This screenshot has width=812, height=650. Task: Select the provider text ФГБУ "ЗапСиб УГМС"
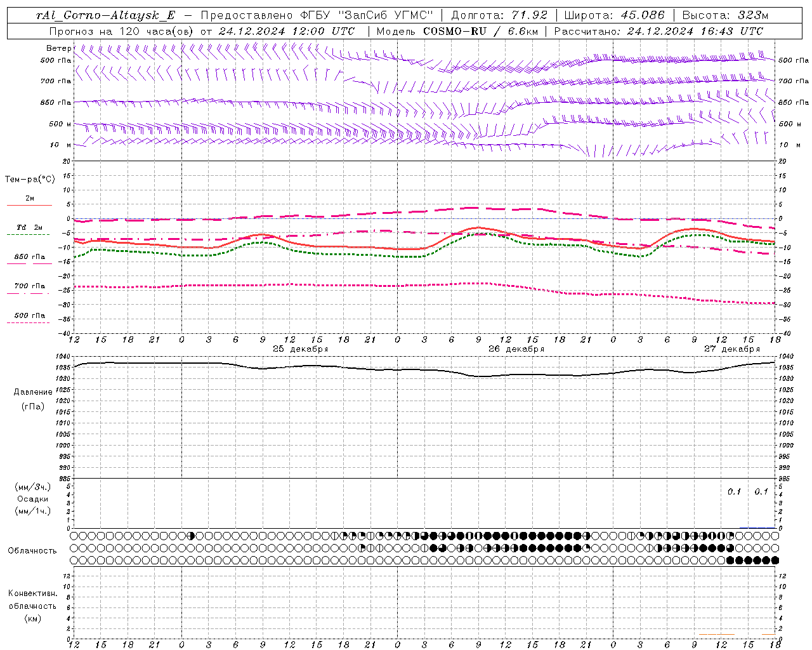pyautogui.click(x=366, y=15)
